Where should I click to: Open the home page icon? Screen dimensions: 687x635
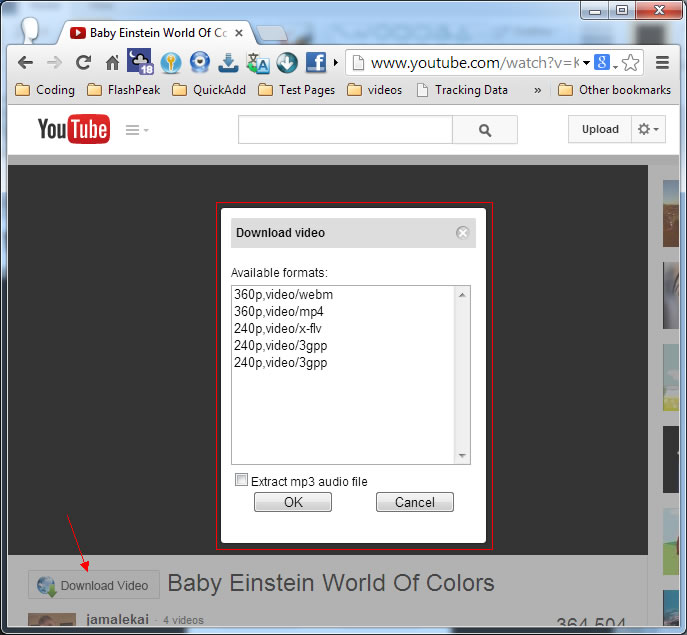(112, 63)
